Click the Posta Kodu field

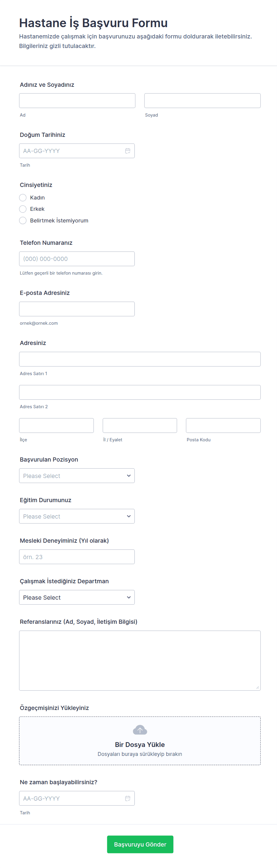(223, 426)
